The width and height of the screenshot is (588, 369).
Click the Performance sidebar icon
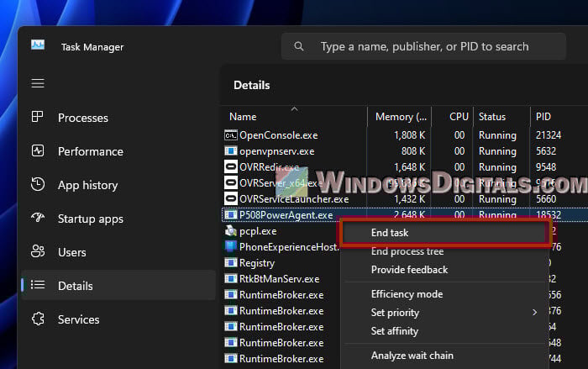(38, 151)
